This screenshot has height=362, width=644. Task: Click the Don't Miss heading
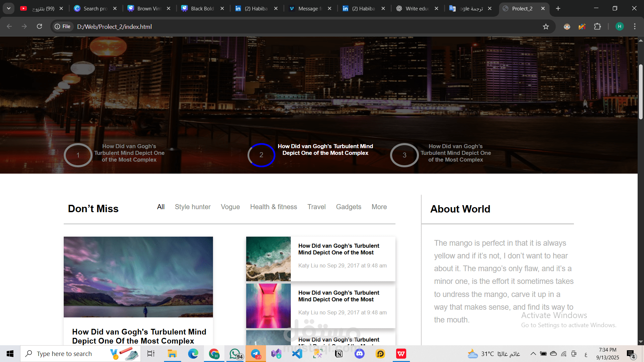point(93,208)
